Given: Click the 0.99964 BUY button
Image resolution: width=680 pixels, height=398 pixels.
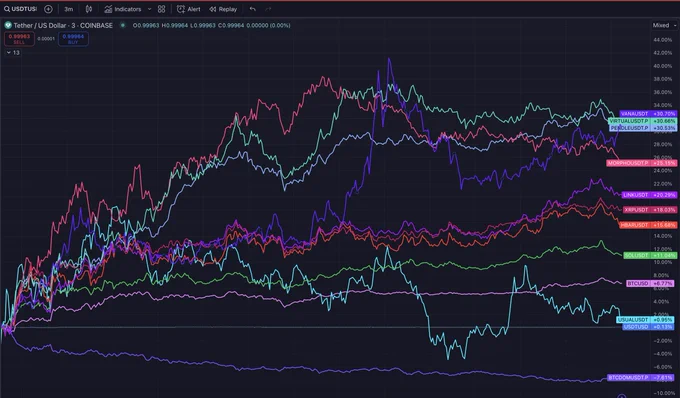Looking at the screenshot, I should (x=73, y=39).
